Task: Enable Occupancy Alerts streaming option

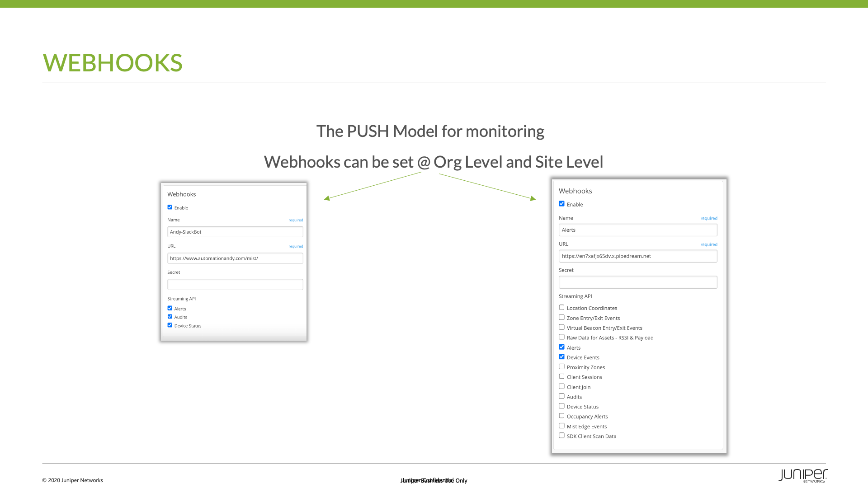Action: tap(561, 416)
